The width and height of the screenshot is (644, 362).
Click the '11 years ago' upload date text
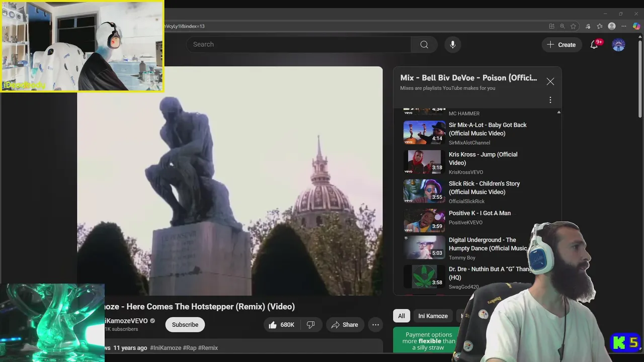pyautogui.click(x=130, y=348)
